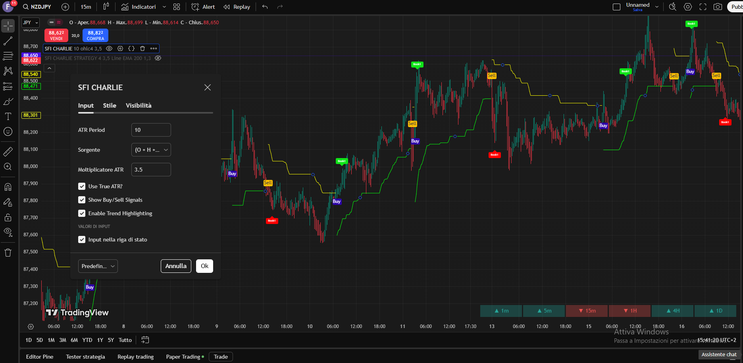Click the Annulla cancel button
Screen dimensions: 743x363
(x=176, y=266)
